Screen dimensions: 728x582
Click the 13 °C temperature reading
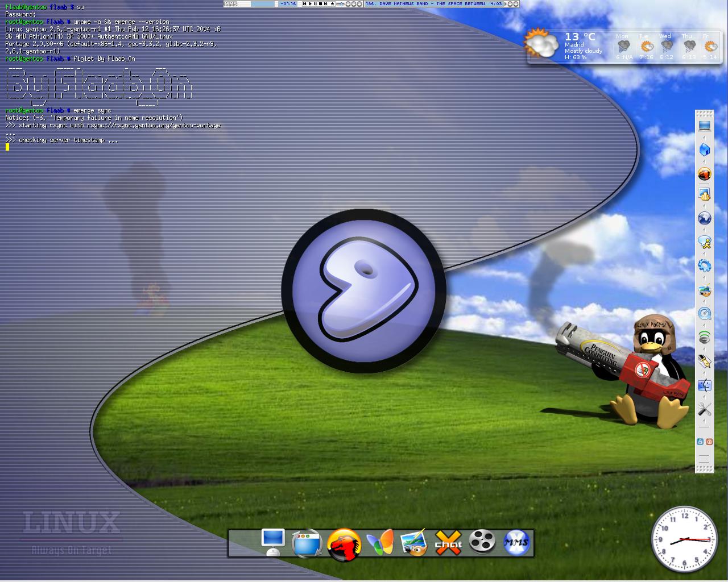pyautogui.click(x=580, y=37)
